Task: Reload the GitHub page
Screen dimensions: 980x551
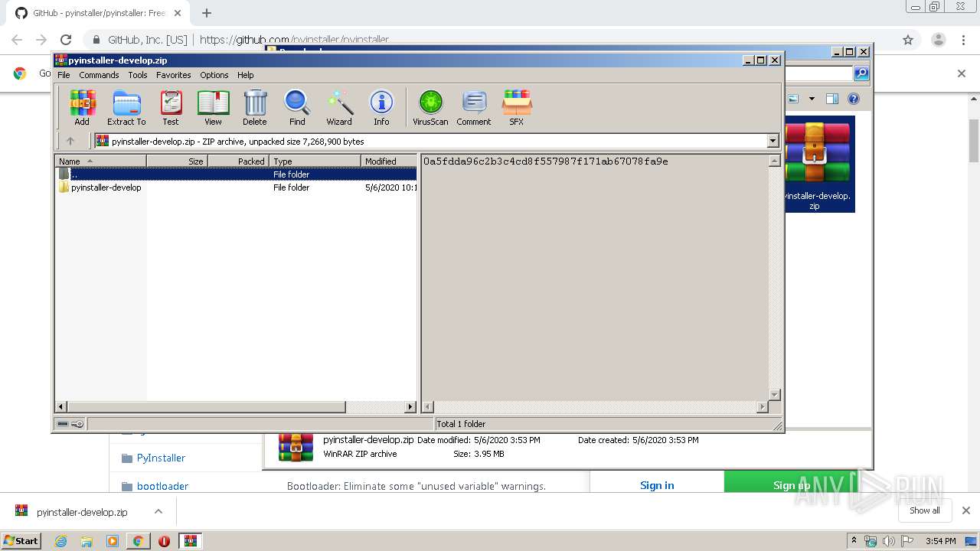Action: [66, 40]
